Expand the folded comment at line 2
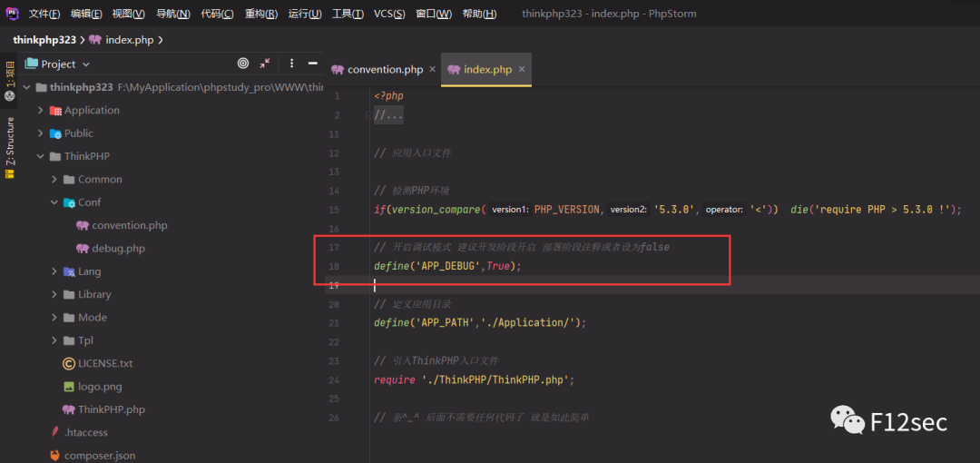 tap(368, 115)
